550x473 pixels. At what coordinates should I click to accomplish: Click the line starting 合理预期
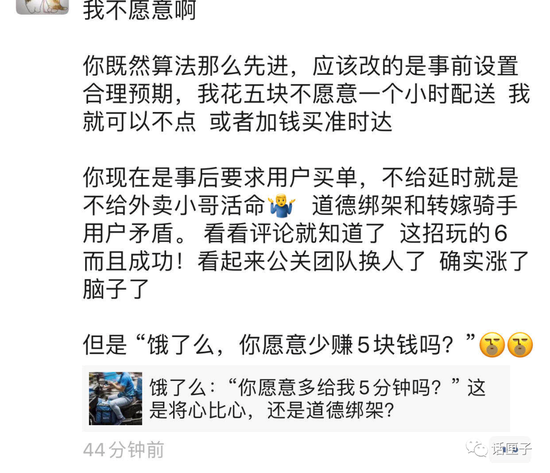(x=306, y=94)
